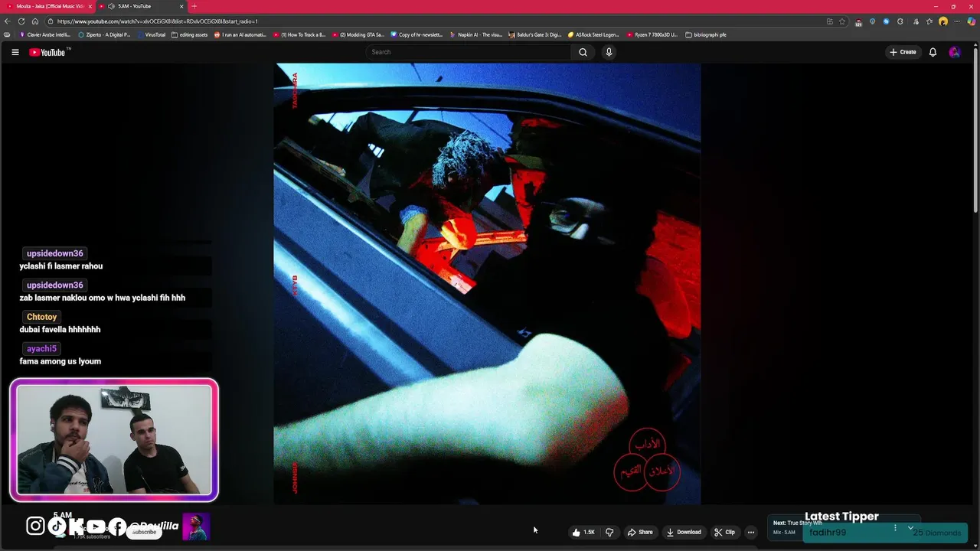Click the Clip button
980x551 pixels.
[724, 532]
